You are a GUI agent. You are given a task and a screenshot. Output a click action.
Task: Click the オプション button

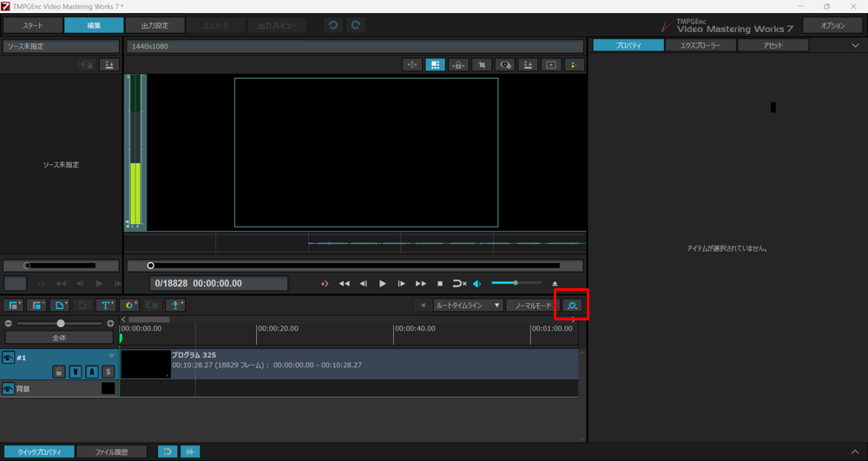pos(832,25)
